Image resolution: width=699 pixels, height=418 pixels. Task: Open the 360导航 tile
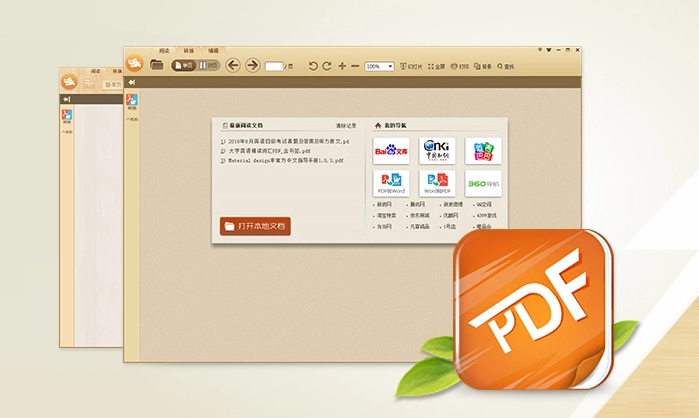[483, 184]
